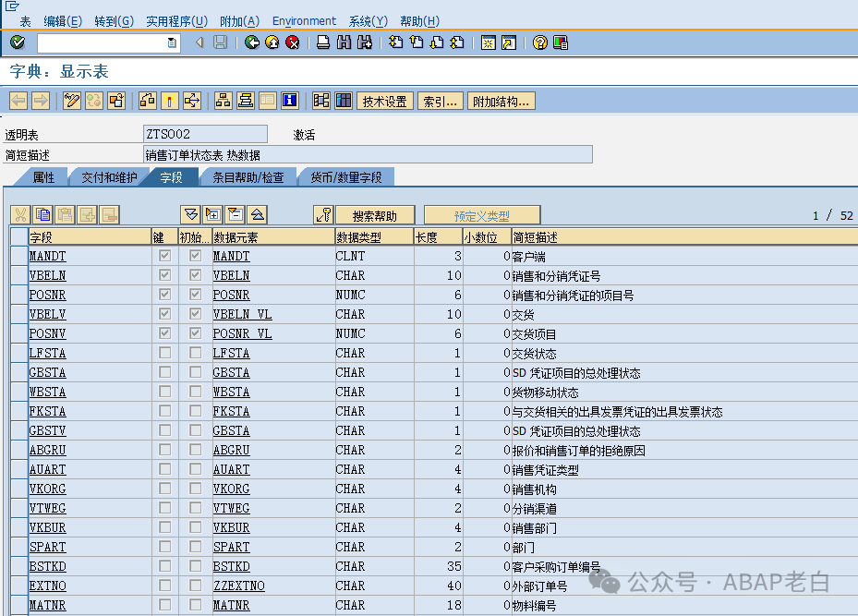The image size is (858, 616).
Task: Click the 数据类型 column header
Action: point(374,236)
